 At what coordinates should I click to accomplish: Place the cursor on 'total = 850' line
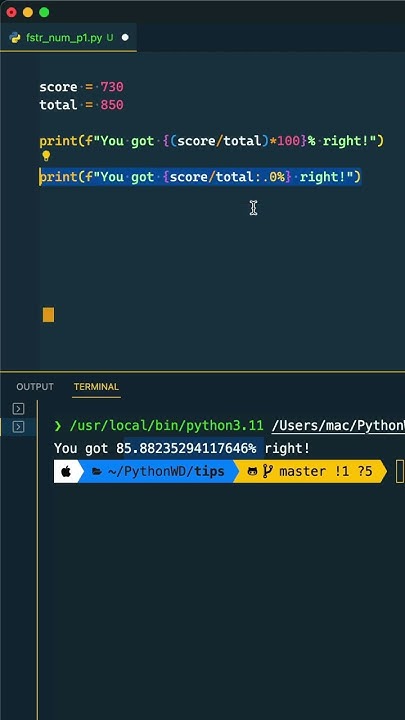click(x=81, y=105)
